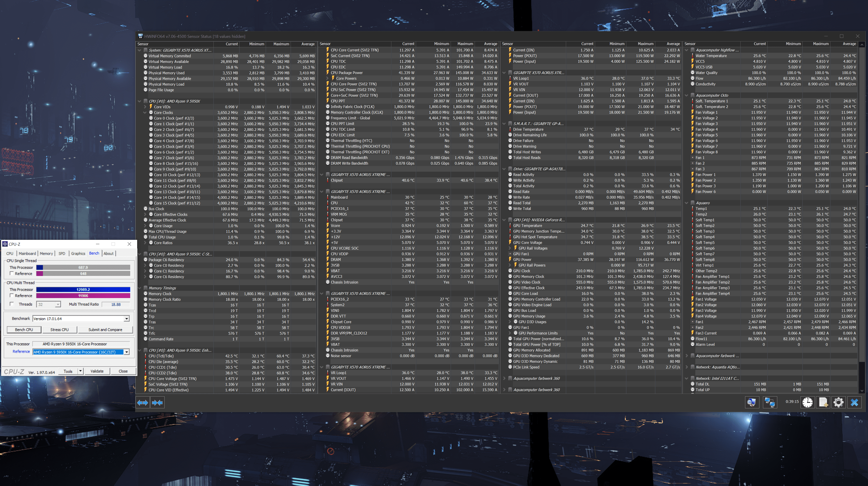Click the Total DL network sensor icon
This screenshot has width=868, height=486.
(692, 384)
